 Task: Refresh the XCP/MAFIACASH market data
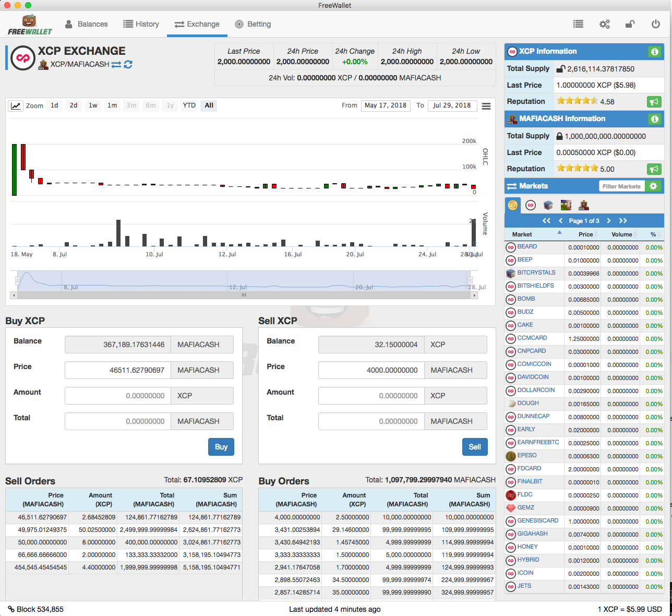(128, 64)
